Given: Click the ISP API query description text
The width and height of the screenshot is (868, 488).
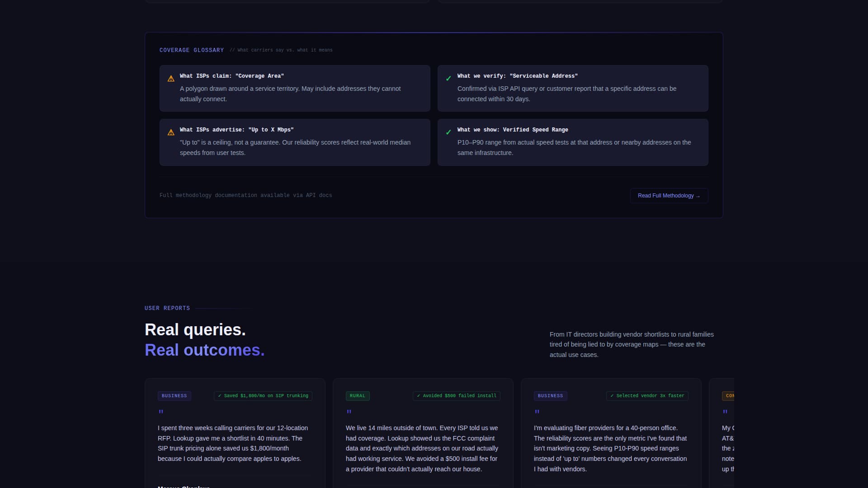Looking at the screenshot, I should tap(567, 94).
